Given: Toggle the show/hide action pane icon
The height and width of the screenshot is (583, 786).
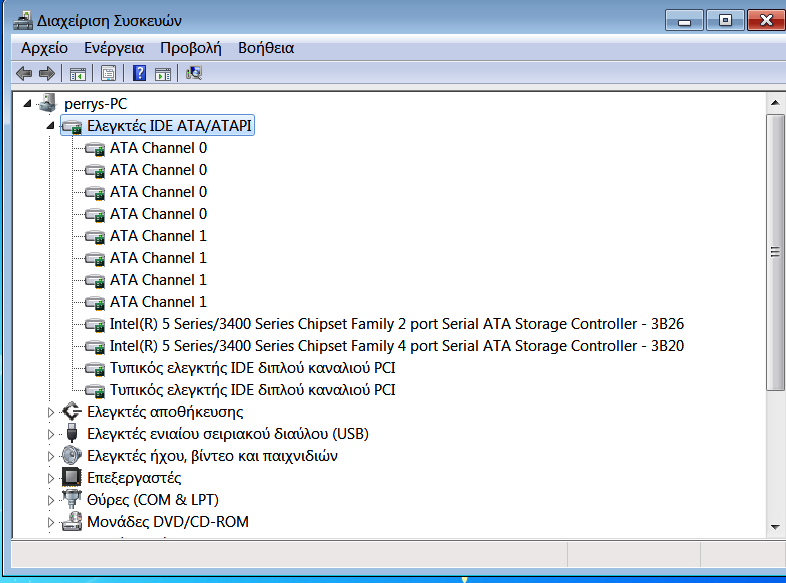Looking at the screenshot, I should (163, 74).
